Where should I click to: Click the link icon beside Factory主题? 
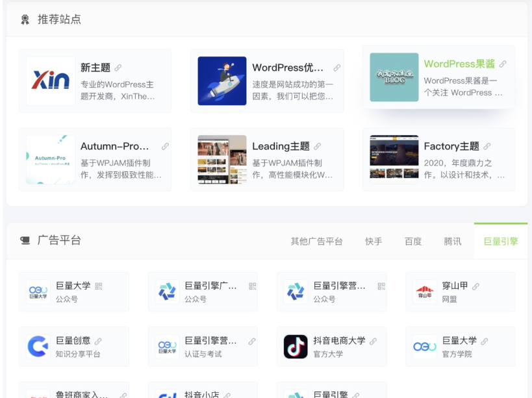point(487,146)
